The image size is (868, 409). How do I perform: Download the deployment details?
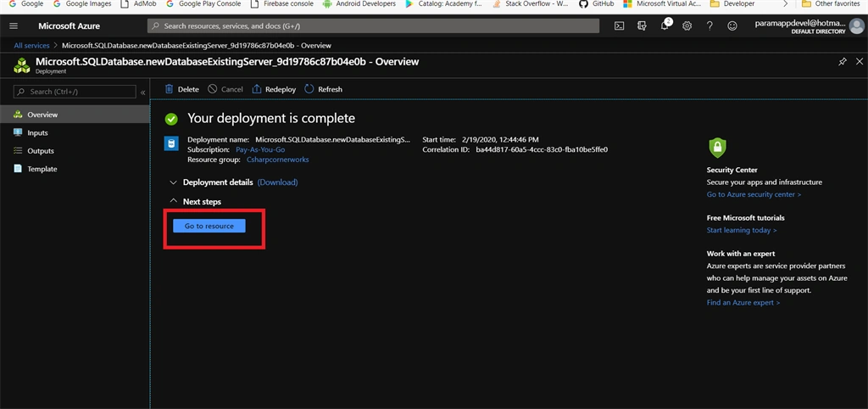(x=277, y=182)
